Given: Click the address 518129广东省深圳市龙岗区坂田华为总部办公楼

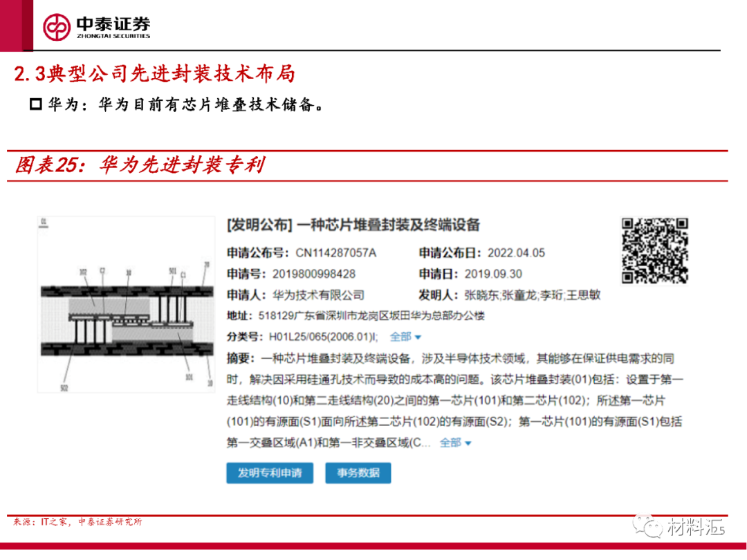Looking at the screenshot, I should point(371,316).
